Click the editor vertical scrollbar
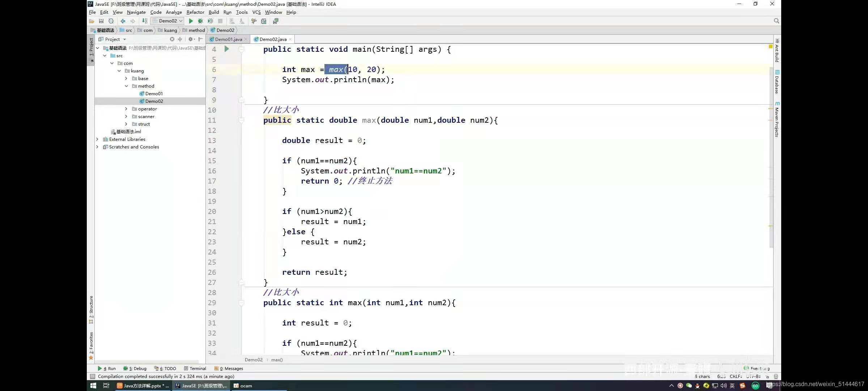 pos(771,156)
